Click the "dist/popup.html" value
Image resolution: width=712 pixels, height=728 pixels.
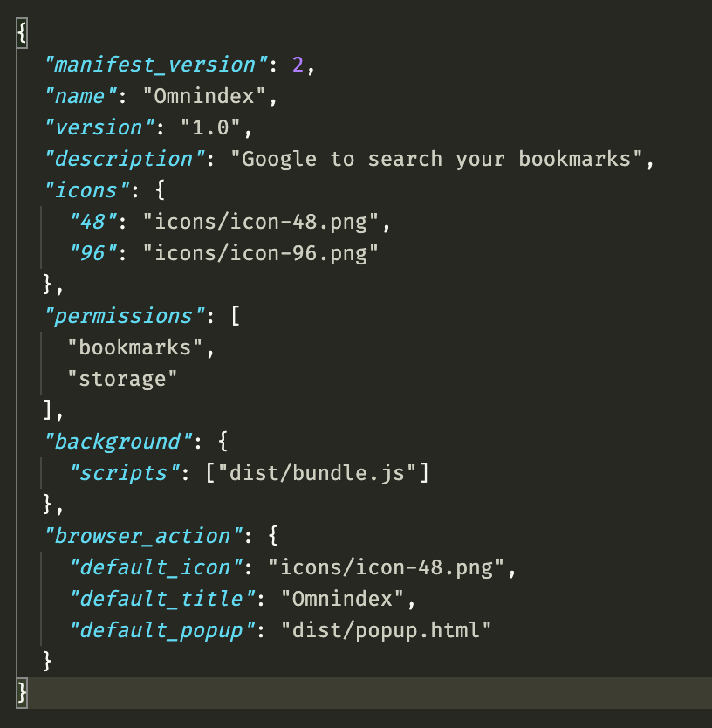click(x=387, y=630)
